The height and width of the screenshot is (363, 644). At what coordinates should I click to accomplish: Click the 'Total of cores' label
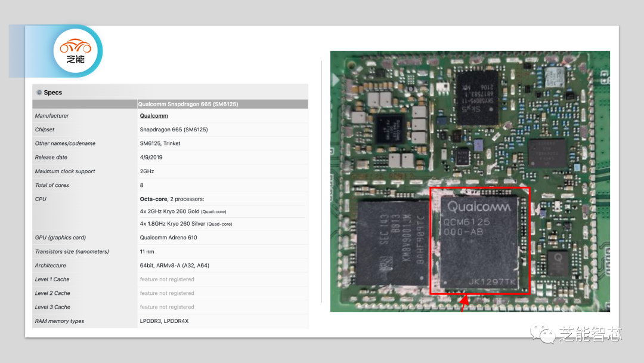click(52, 186)
